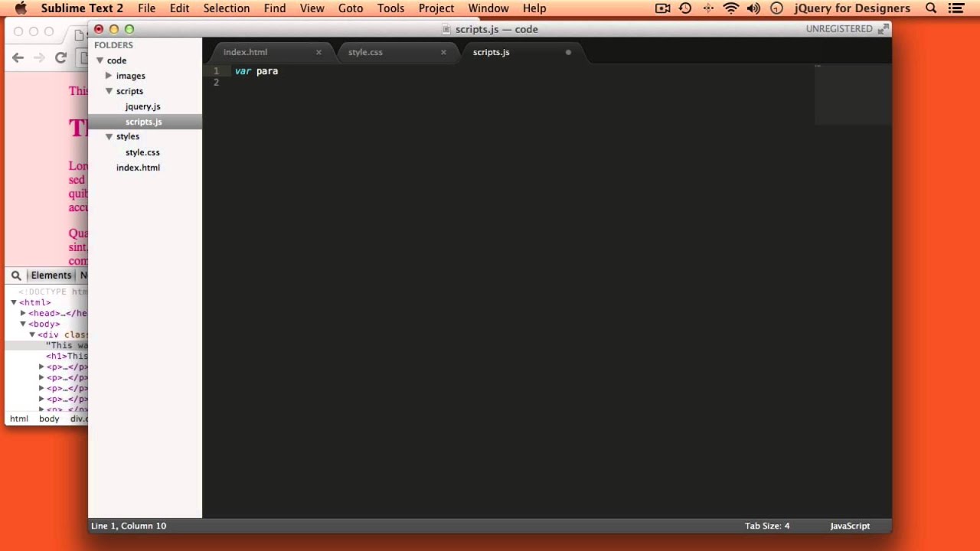Open the Sublime Text 2 application menu

(x=82, y=8)
